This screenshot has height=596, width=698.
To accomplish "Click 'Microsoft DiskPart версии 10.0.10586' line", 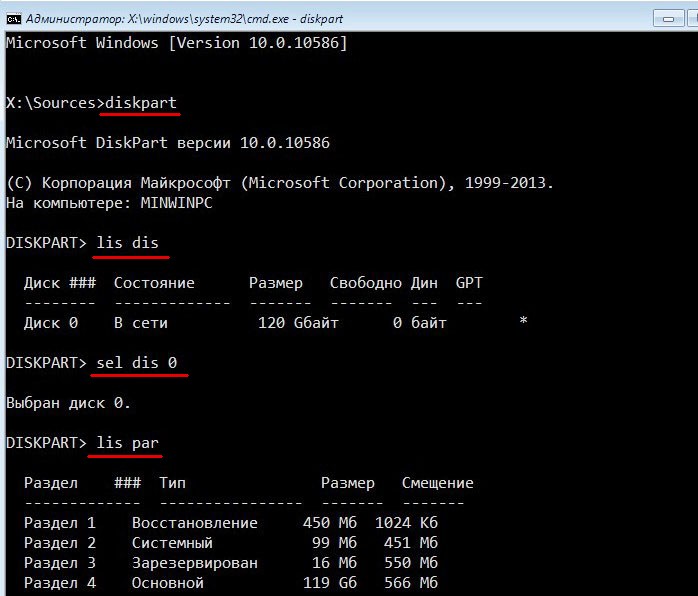I will (x=168, y=143).
